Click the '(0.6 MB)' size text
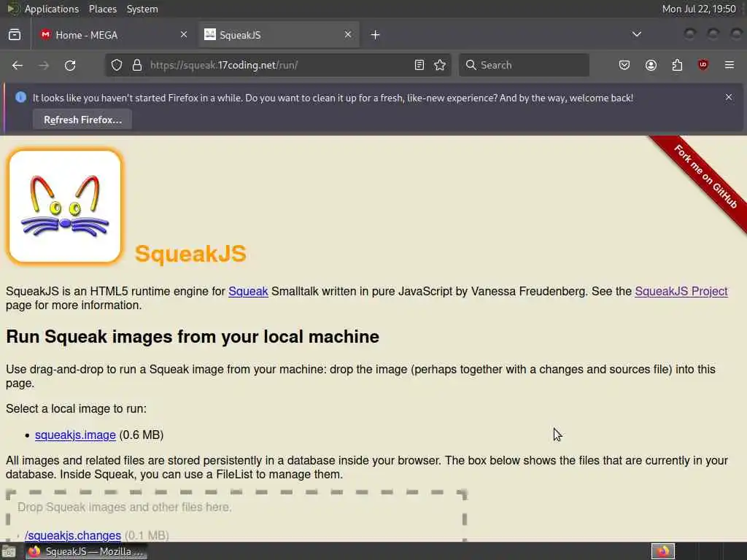Image resolution: width=747 pixels, height=560 pixels. [142, 435]
